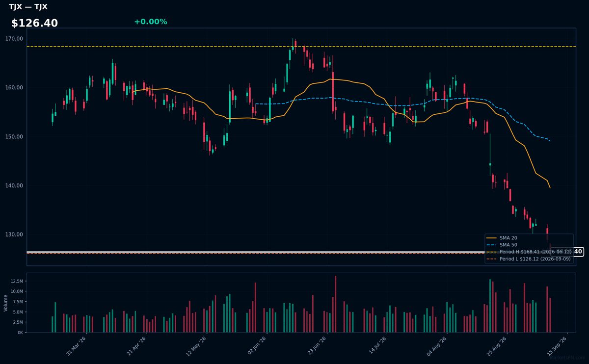Click the +0.00% change indicator
Screen dimensions: 589x364
[150, 22]
